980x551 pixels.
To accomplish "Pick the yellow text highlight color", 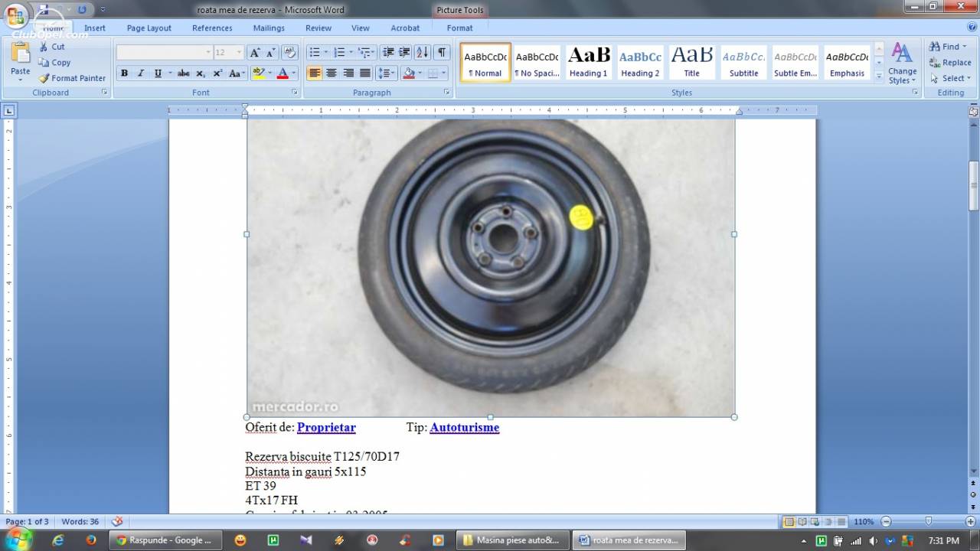I will point(258,73).
